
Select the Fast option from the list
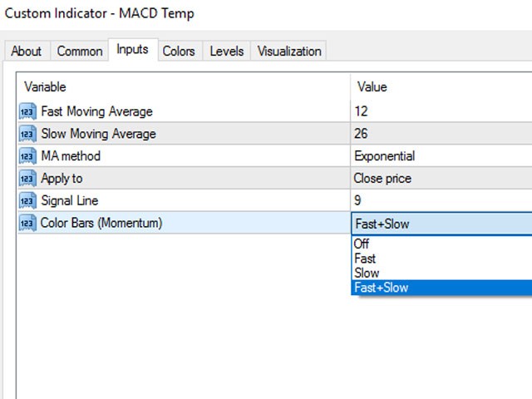coord(365,259)
